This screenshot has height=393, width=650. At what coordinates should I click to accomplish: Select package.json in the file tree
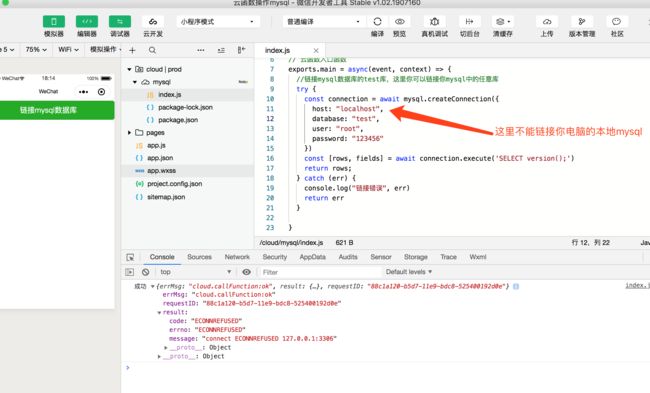(178, 120)
